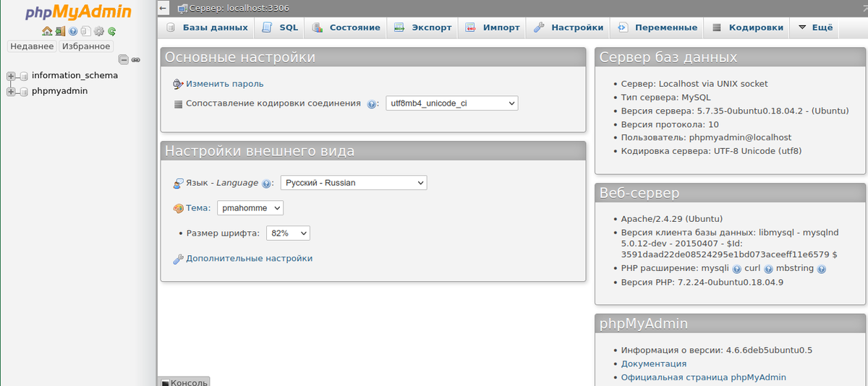
Task: Reload navigation panel with green refresh icon
Action: coord(112,31)
